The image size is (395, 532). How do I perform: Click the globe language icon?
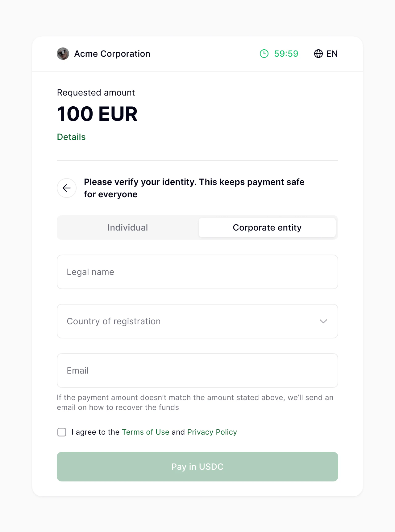pos(318,54)
